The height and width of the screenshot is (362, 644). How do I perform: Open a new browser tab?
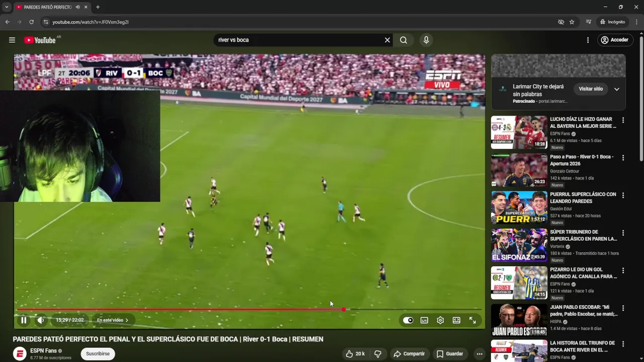coord(98,7)
